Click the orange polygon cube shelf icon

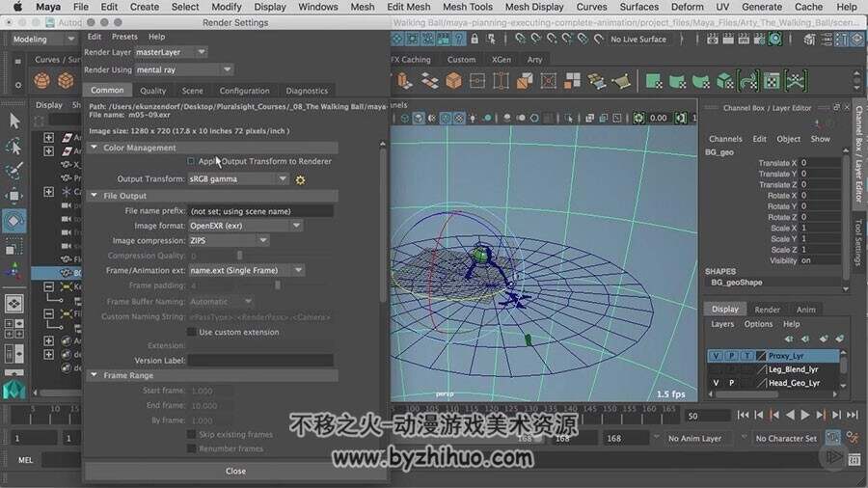66,81
